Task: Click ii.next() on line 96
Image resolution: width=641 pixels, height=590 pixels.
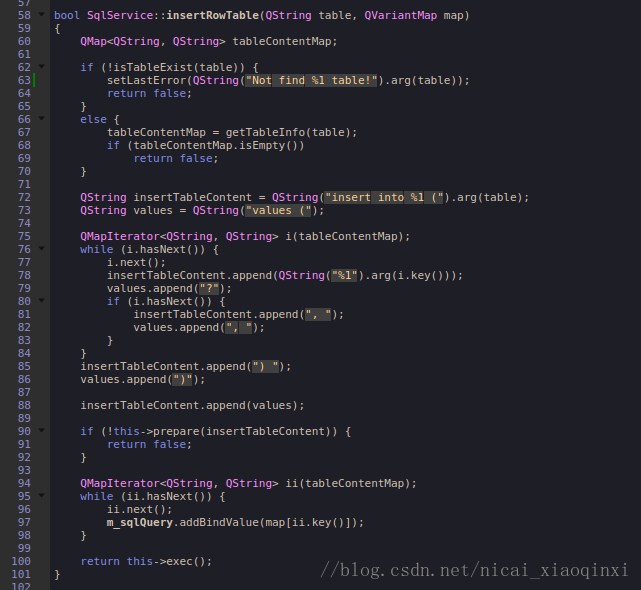Action: click(x=137, y=509)
